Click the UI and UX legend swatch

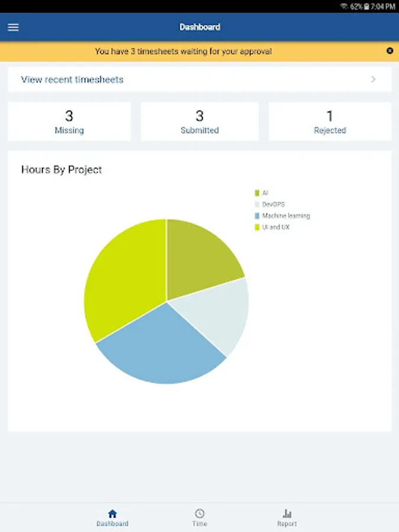[257, 227]
